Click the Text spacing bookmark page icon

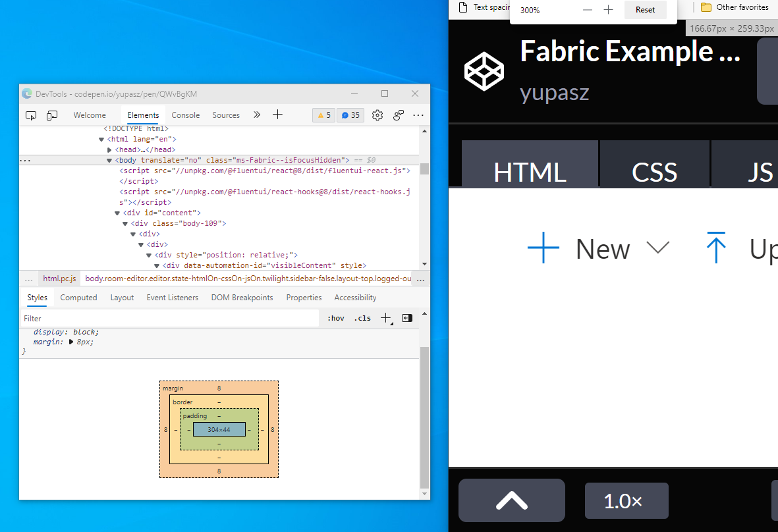(x=463, y=7)
